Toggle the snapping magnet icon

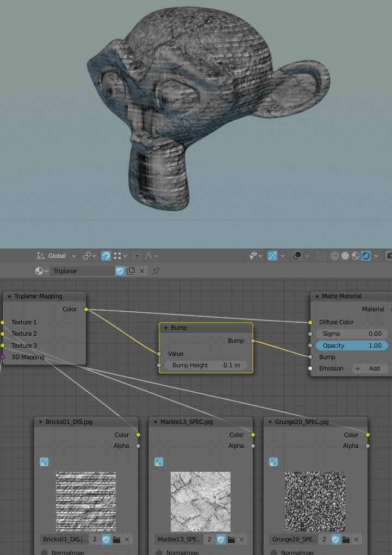[x=106, y=256]
